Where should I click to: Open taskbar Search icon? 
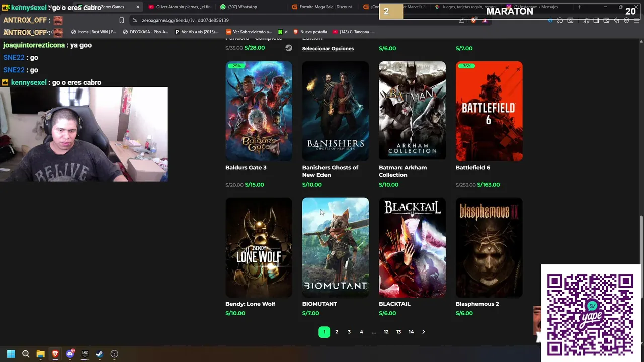coord(26,354)
